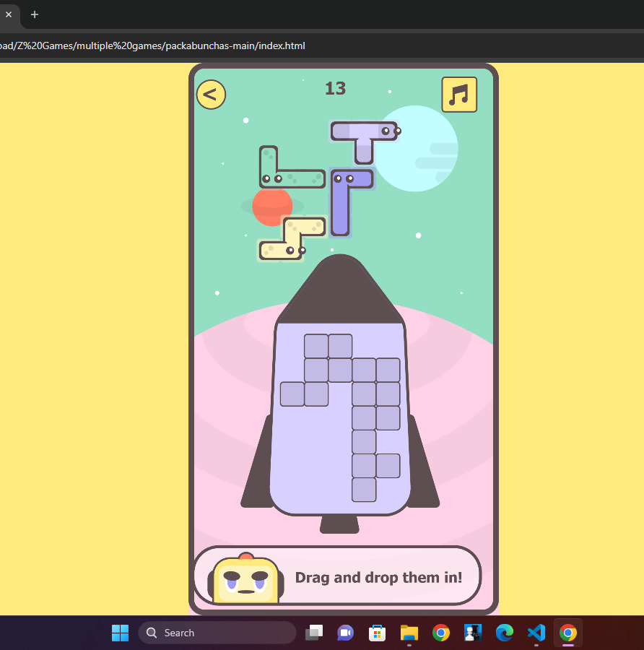Open a new browser tab
This screenshot has height=650, width=644.
point(35,14)
